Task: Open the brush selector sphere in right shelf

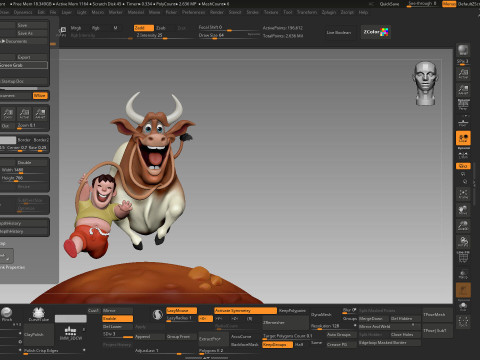Action: [x=463, y=50]
